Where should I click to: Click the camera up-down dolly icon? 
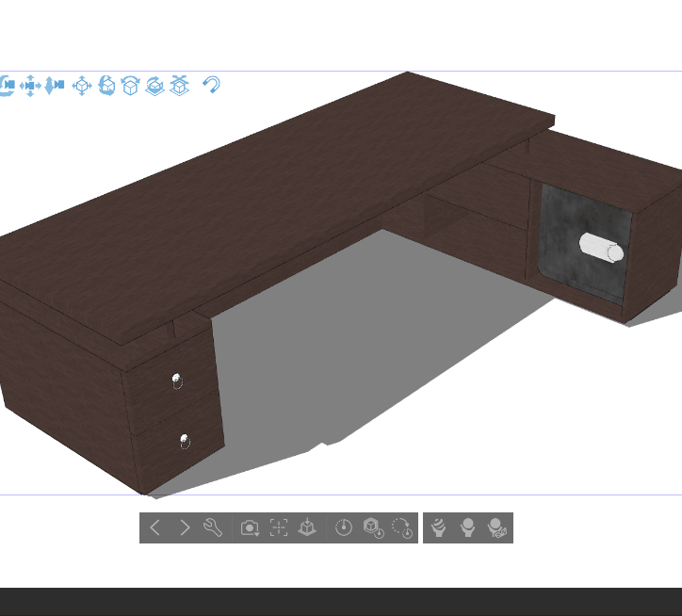(x=55, y=86)
